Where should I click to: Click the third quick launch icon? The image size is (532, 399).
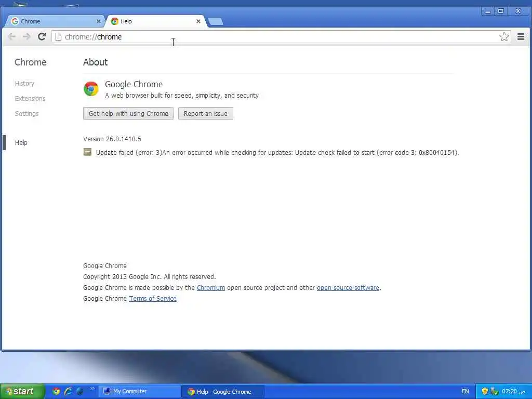click(x=80, y=391)
